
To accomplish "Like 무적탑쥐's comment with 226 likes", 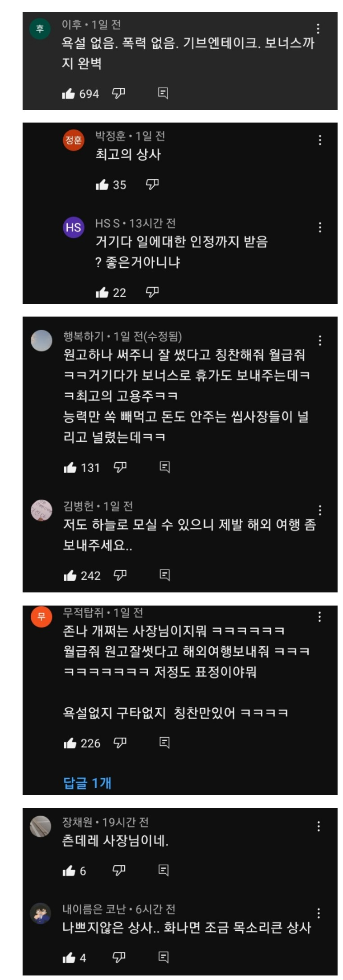I will 70,743.
